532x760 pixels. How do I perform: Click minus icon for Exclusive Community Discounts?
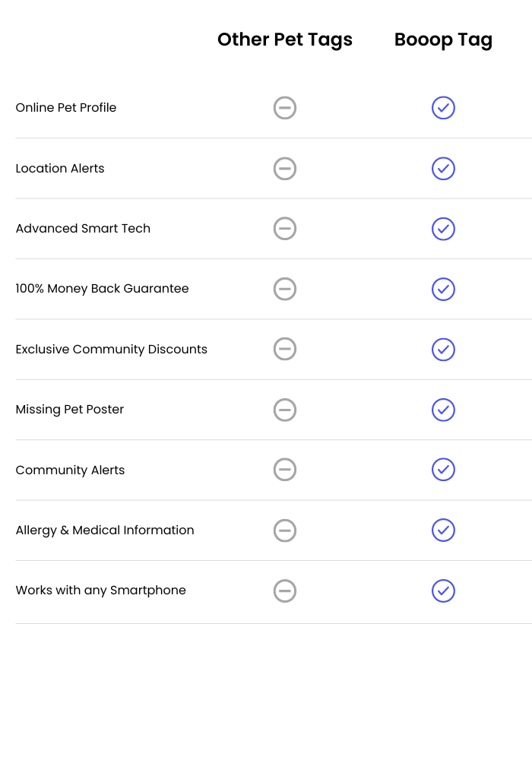285,349
